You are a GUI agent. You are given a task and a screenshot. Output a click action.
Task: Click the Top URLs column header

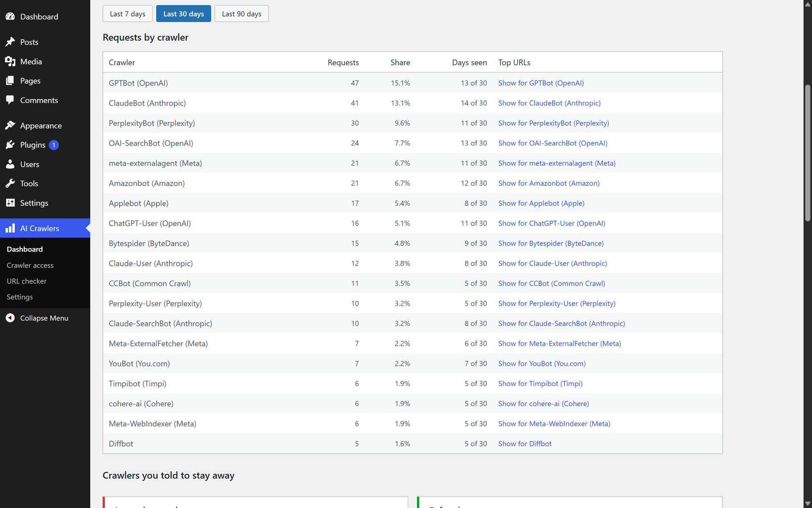pos(514,62)
